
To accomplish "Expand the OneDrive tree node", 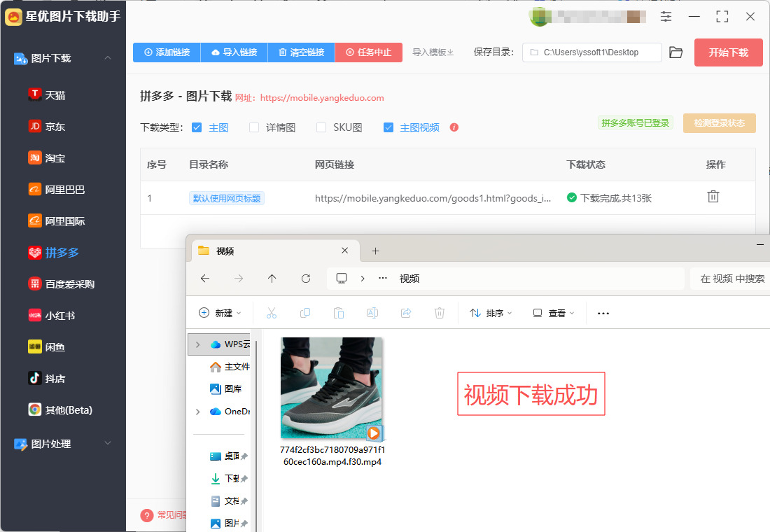I will 198,411.
